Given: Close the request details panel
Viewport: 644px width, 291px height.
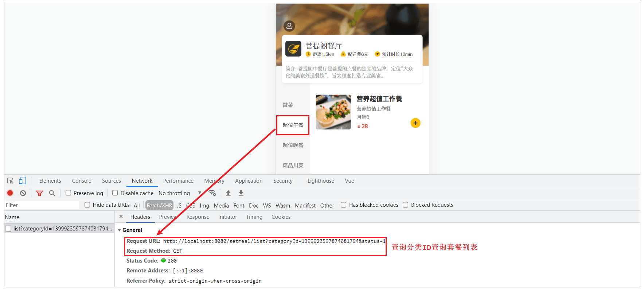Looking at the screenshot, I should (121, 217).
